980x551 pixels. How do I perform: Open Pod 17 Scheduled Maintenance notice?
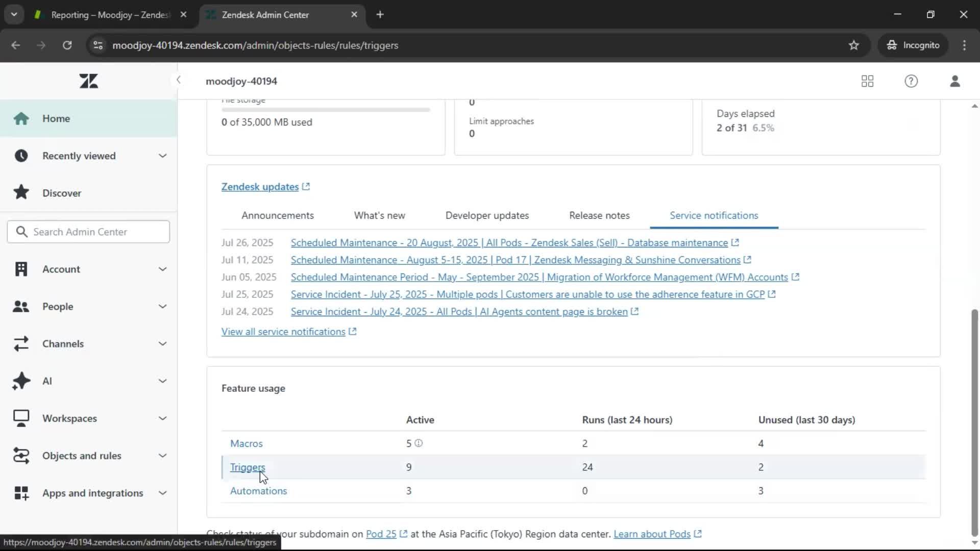516,260
